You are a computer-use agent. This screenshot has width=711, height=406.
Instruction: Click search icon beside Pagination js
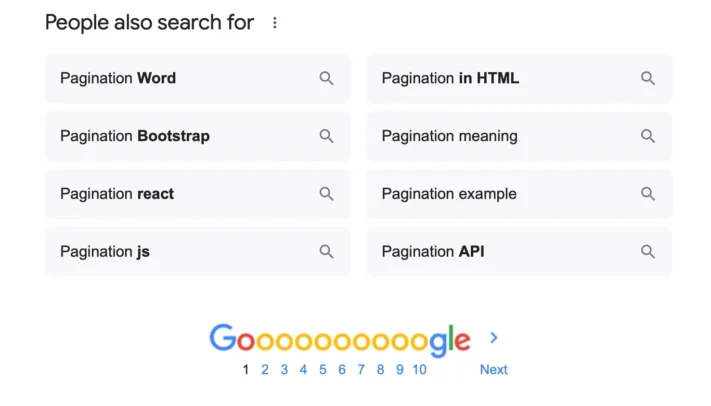(326, 252)
